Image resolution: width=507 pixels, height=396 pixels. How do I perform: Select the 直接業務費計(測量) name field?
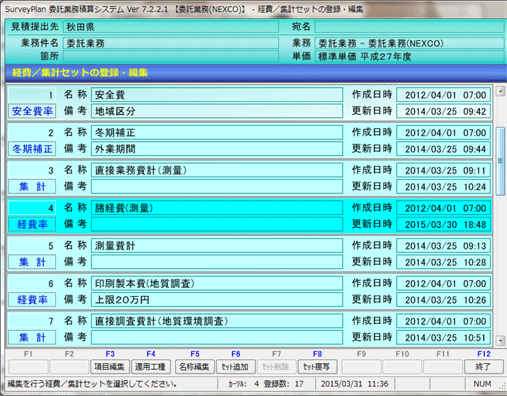coord(217,170)
